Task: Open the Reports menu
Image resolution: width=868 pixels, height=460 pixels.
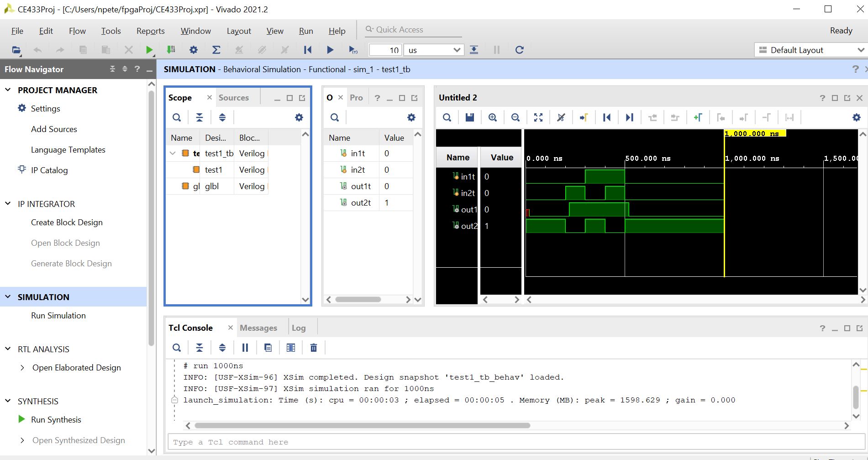Action: point(150,31)
